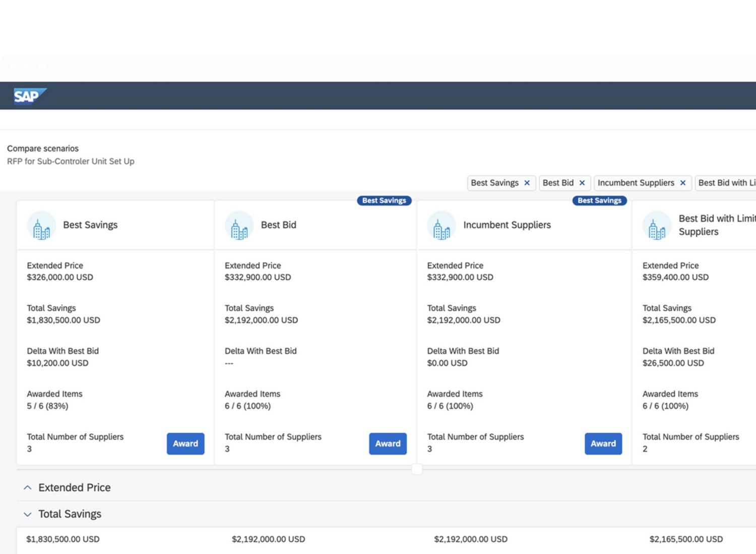Open the Best Bid card title
Image resolution: width=756 pixels, height=554 pixels.
coord(278,225)
